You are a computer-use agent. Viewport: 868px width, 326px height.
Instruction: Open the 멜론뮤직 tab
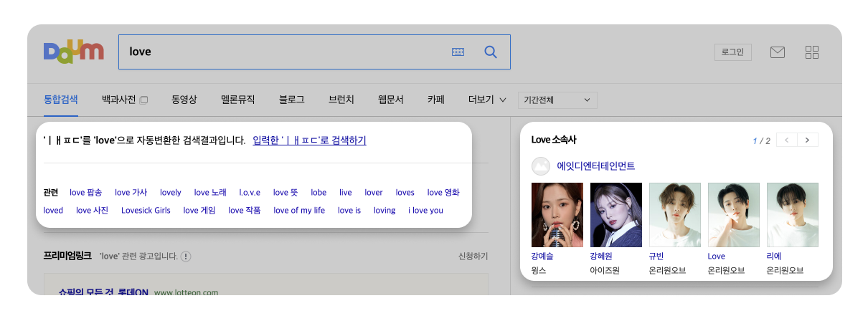click(x=238, y=100)
